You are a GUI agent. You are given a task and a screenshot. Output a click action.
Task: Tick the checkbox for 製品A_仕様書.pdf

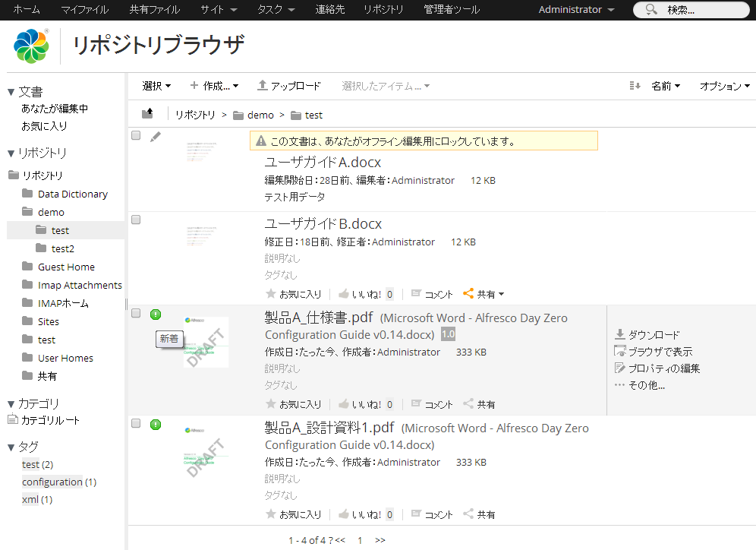[136, 313]
